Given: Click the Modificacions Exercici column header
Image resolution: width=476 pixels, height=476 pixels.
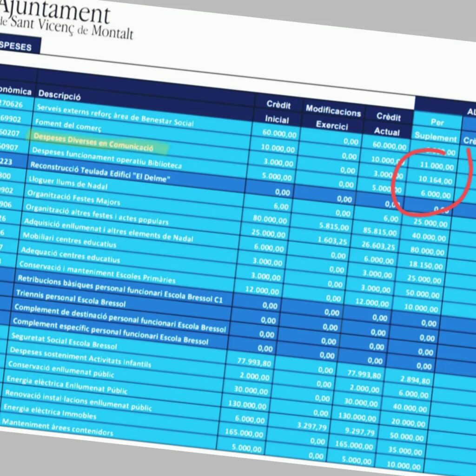Looking at the screenshot, I should 333,118.
